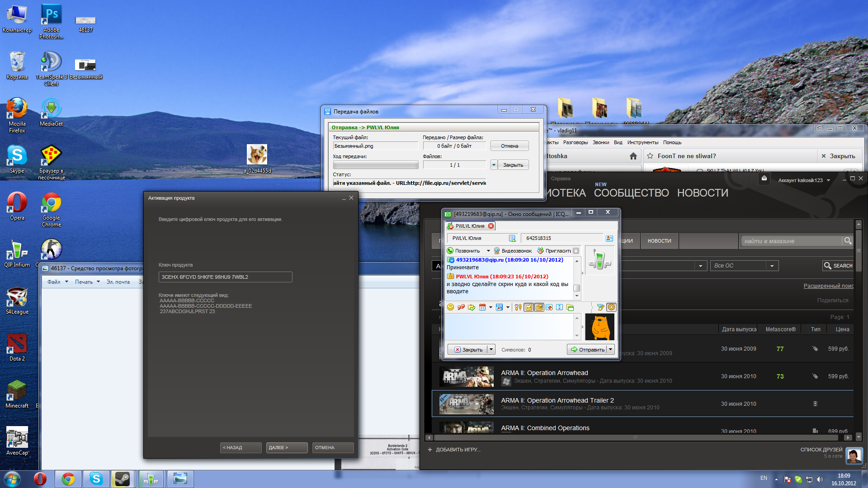Click the contact card icon beside 642518315

(x=609, y=238)
